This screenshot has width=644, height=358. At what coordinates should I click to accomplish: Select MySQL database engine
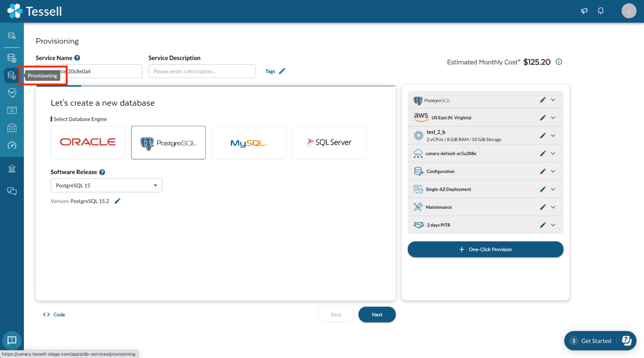click(249, 142)
